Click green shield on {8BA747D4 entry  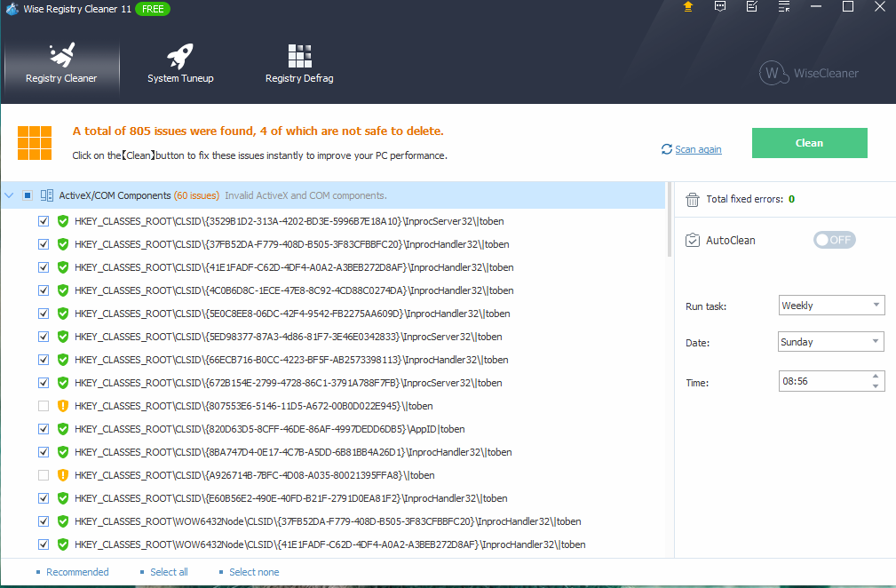point(63,452)
